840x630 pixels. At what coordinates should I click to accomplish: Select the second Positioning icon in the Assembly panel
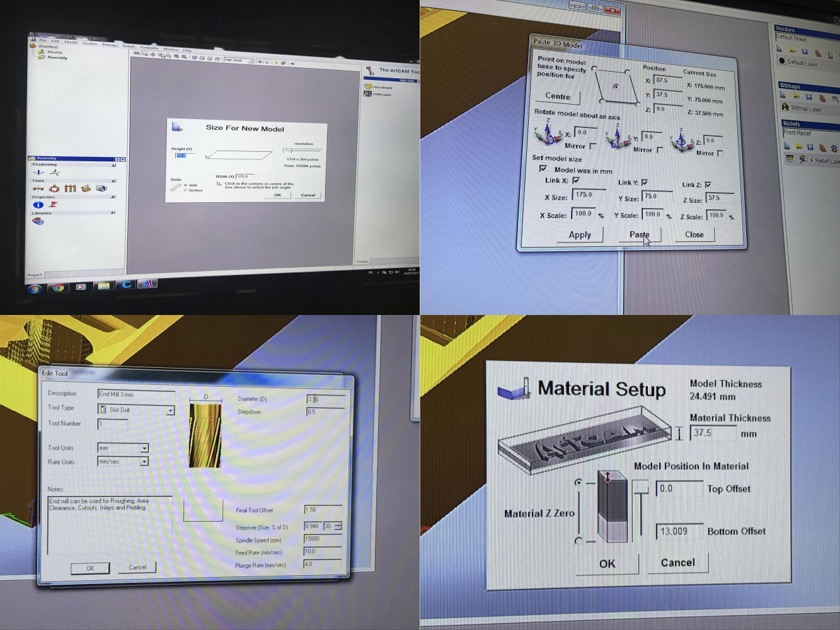(55, 173)
